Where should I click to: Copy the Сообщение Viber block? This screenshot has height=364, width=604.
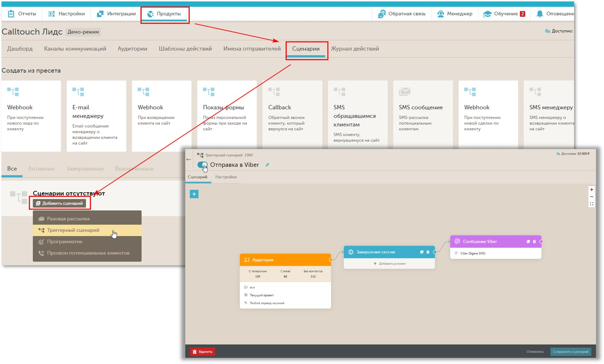528,242
